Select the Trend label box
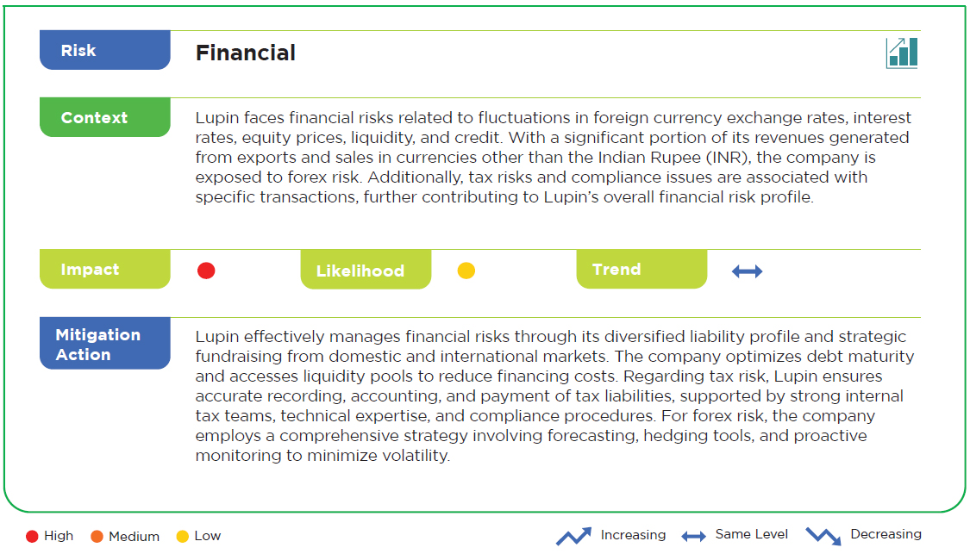Screen dimensions: 970x560 pos(641,269)
